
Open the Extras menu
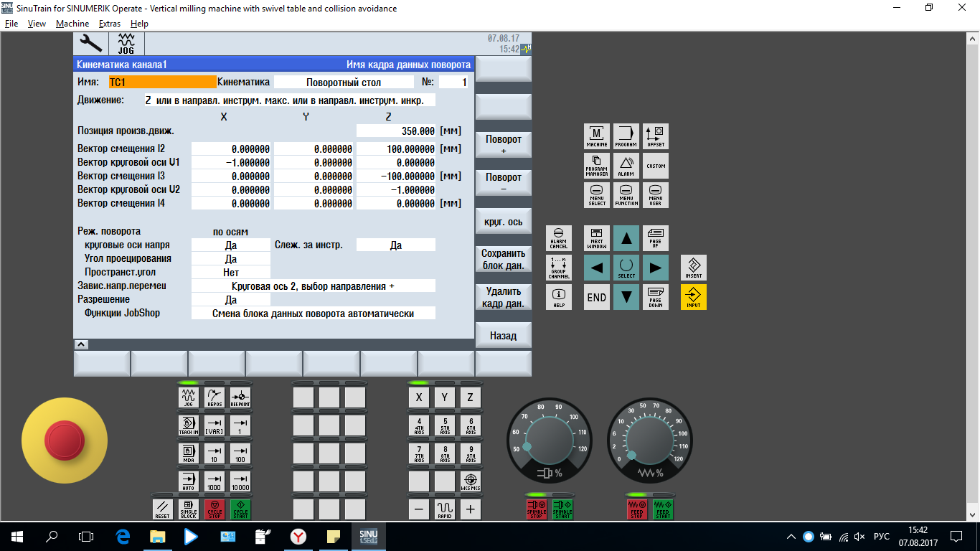tap(110, 24)
